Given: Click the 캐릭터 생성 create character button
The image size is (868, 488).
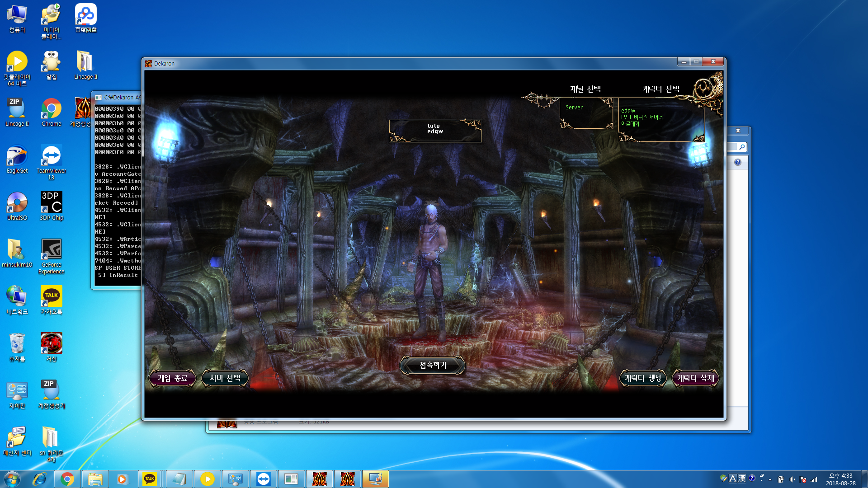Looking at the screenshot, I should pyautogui.click(x=643, y=378).
